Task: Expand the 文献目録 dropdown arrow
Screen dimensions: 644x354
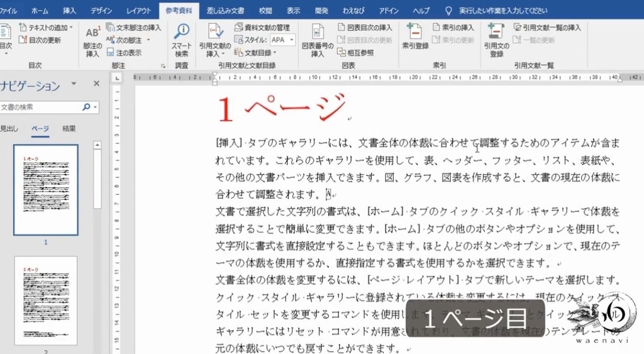Action: (x=274, y=53)
